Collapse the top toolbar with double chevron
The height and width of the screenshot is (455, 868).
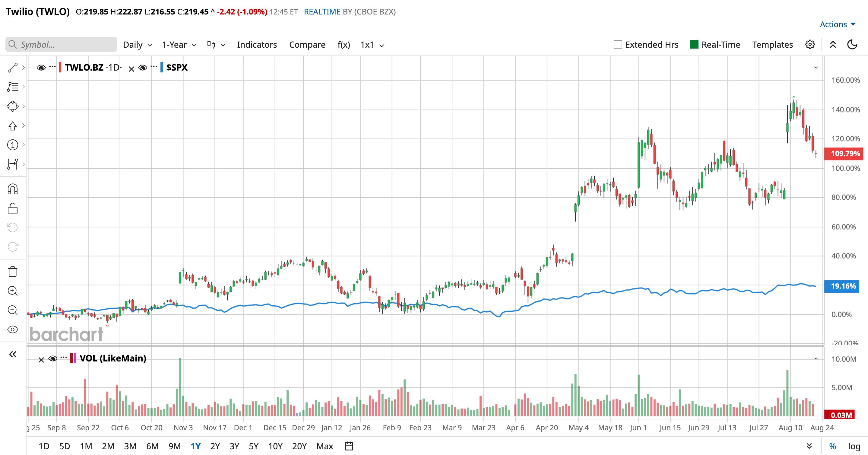[833, 44]
